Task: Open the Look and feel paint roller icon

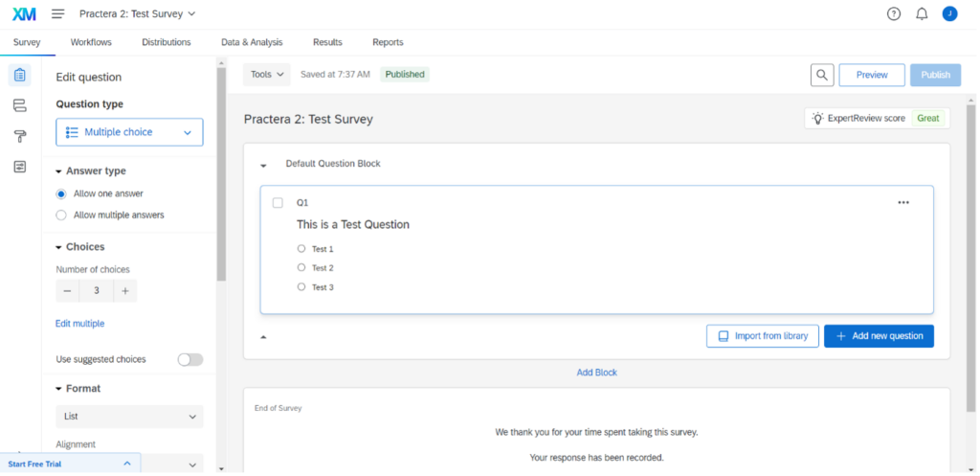Action: click(20, 136)
